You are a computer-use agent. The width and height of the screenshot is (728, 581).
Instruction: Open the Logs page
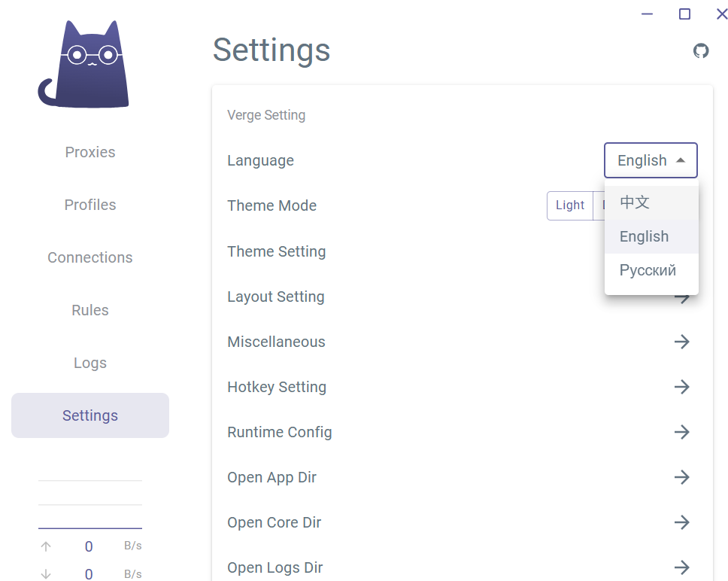(x=90, y=363)
